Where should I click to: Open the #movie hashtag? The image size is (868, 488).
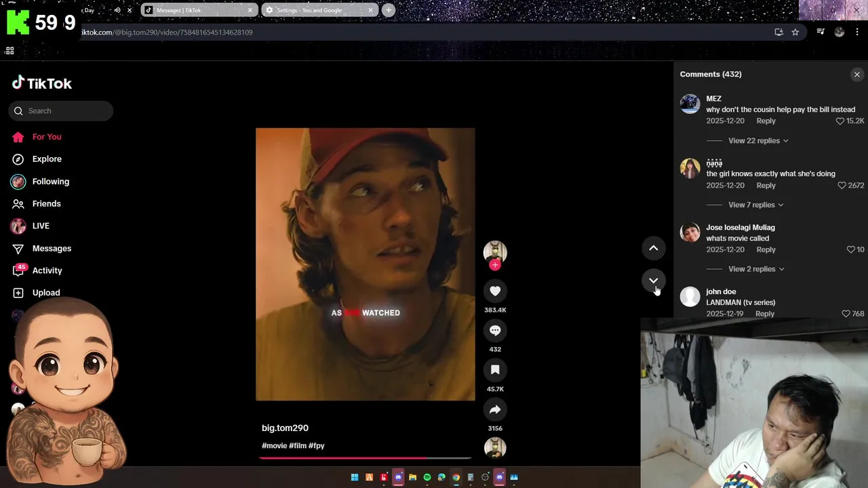[x=274, y=445]
